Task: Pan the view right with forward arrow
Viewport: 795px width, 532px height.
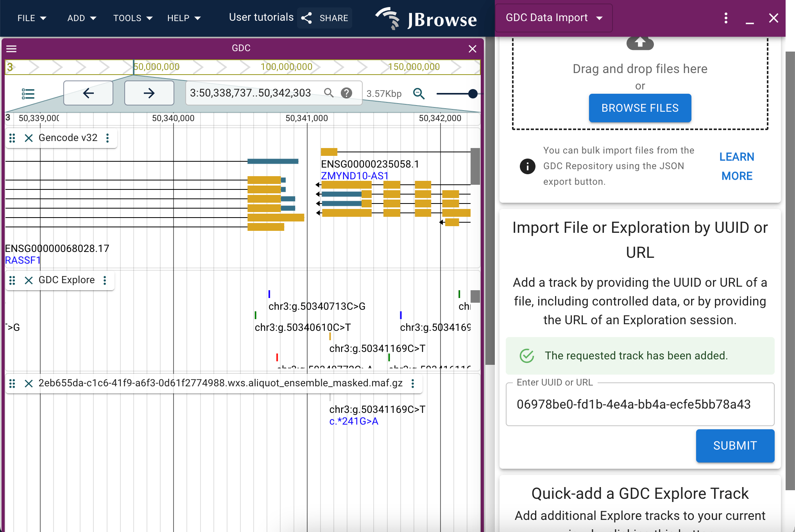Action: 149,93
